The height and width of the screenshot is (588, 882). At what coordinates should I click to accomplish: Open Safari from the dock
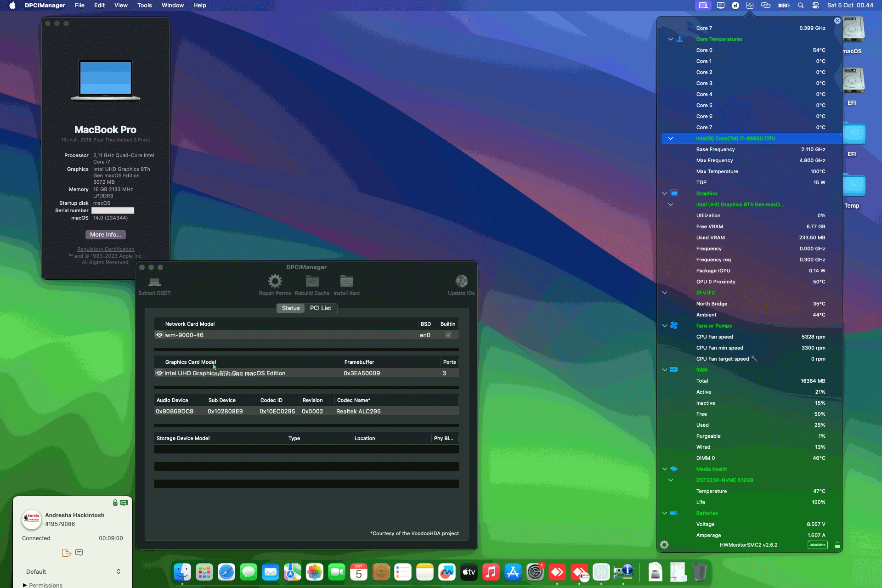pos(226,572)
